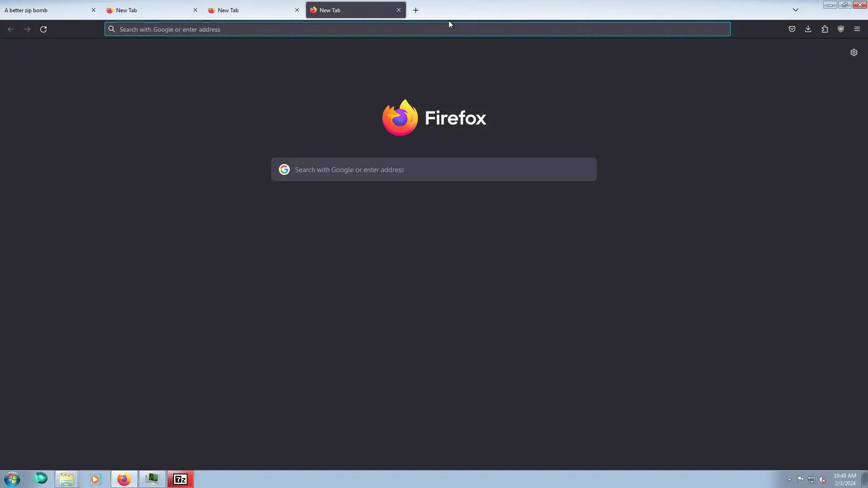Click the uBlock Origin shield icon

(841, 29)
